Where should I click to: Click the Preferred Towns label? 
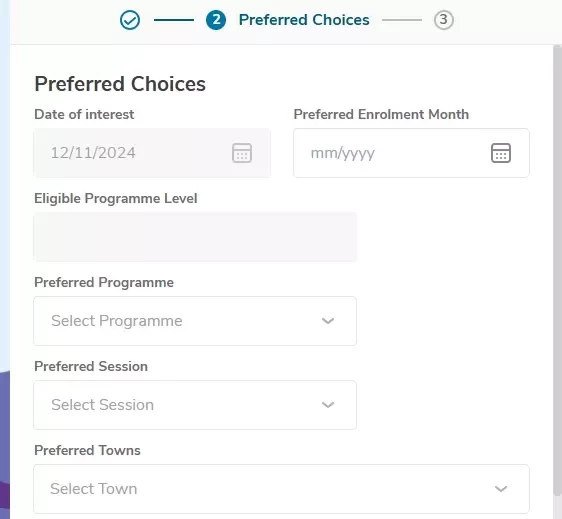tap(87, 451)
